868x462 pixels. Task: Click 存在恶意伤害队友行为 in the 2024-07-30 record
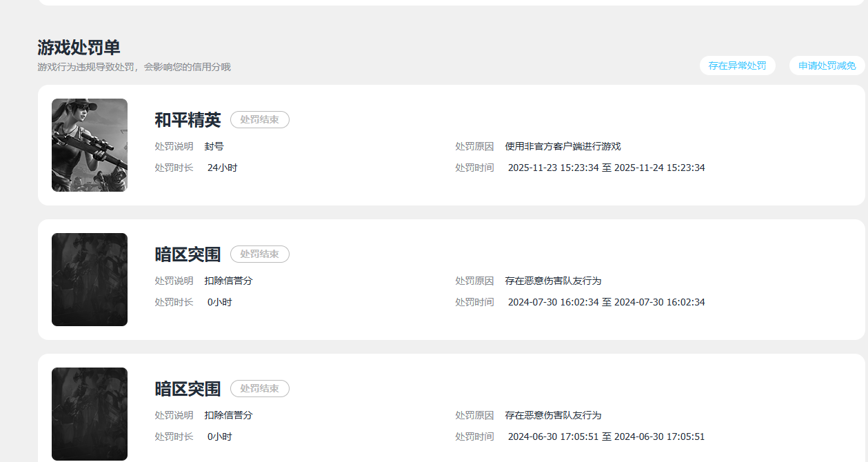(553, 281)
